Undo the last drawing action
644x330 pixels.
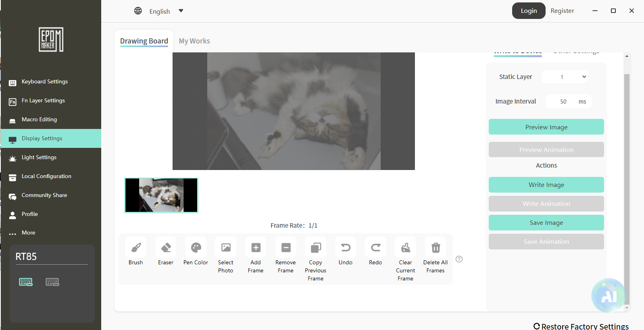[346, 247]
